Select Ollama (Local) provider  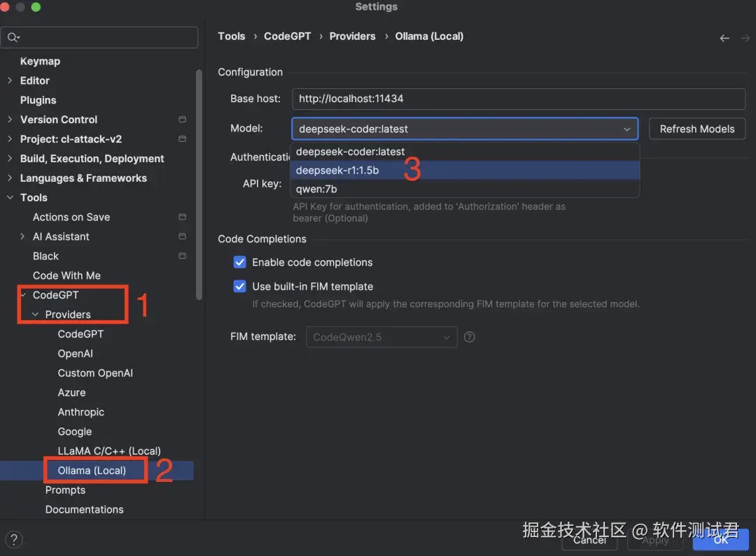tap(92, 470)
